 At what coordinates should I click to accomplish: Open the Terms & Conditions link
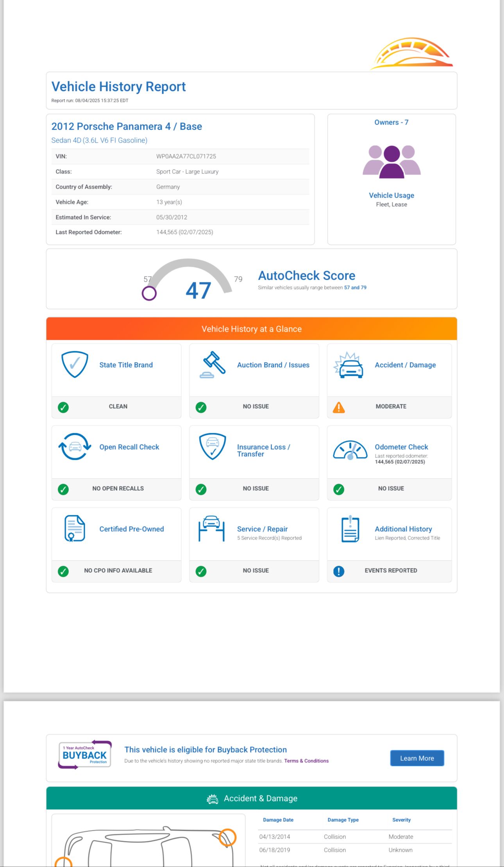coord(306,761)
